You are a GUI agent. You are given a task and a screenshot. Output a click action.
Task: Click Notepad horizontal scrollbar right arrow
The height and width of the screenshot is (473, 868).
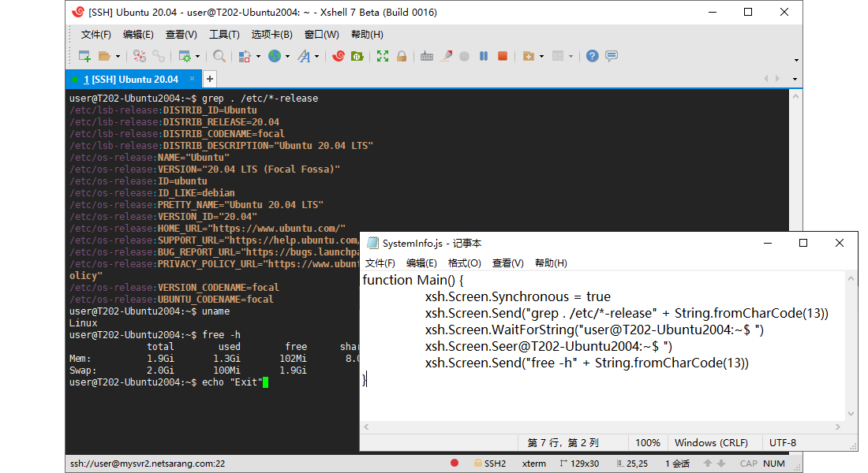(837, 426)
